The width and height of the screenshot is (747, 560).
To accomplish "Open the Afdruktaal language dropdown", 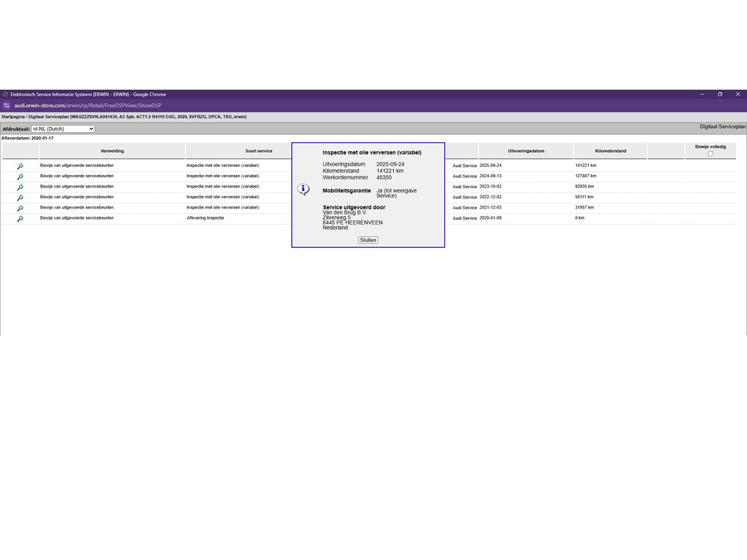I will pos(63,129).
